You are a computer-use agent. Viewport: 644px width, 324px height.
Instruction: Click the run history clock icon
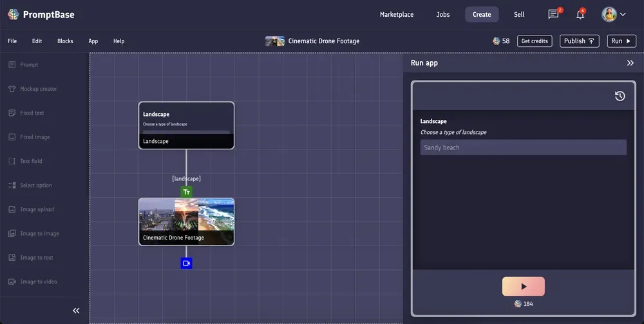click(620, 96)
